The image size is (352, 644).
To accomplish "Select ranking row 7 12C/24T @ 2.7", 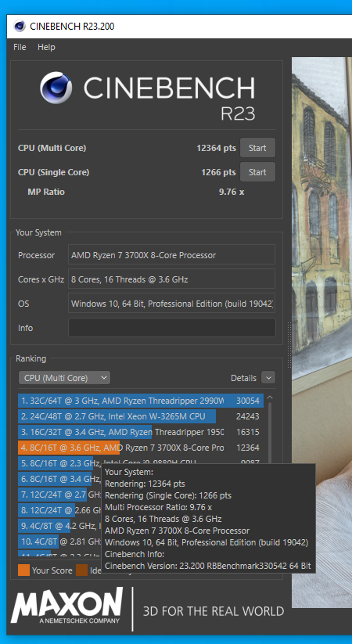I will coord(60,495).
